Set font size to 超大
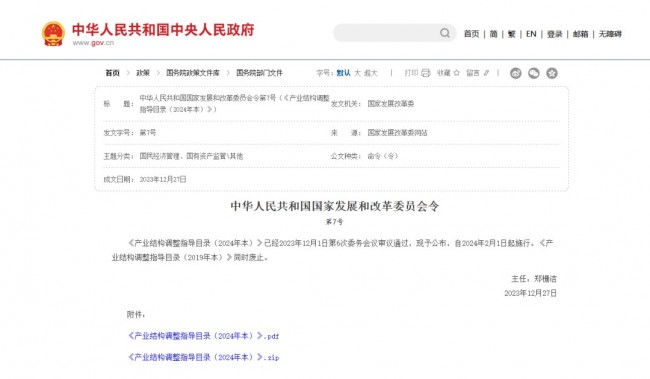 [x=371, y=73]
